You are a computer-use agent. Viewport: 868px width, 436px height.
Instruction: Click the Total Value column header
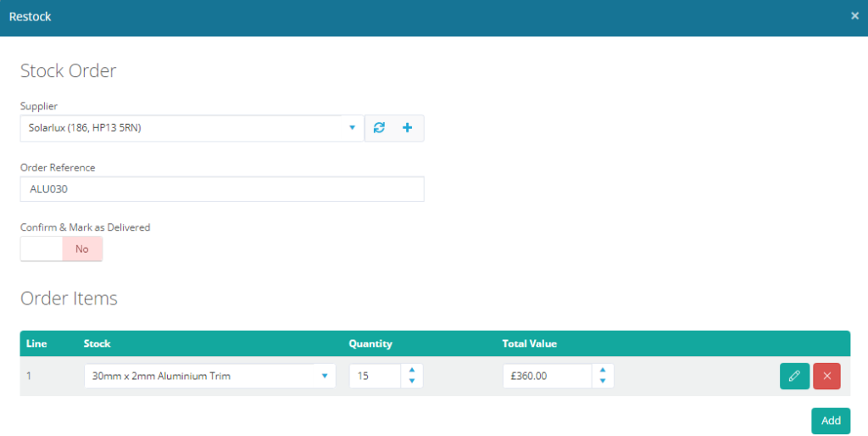[529, 344]
